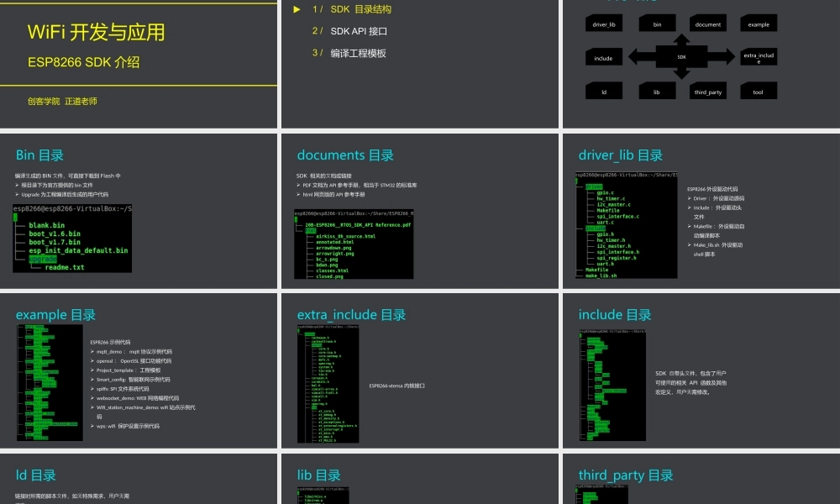
Task: Click the include 目录 slide title
Action: [615, 315]
